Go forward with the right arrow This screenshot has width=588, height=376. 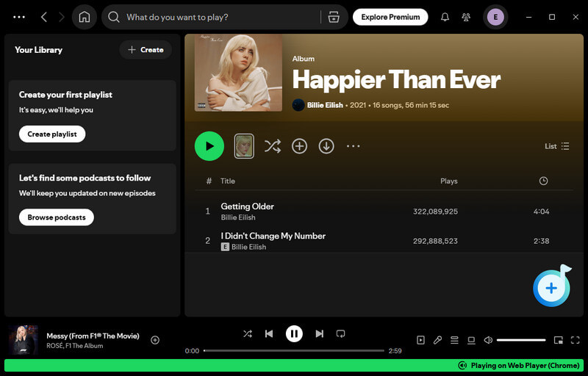pos(62,17)
